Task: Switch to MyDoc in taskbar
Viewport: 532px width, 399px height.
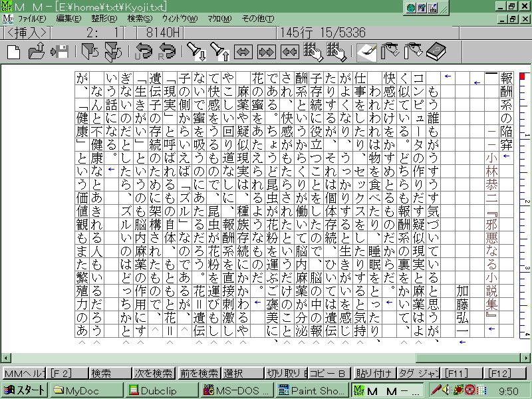Action: click(x=86, y=390)
